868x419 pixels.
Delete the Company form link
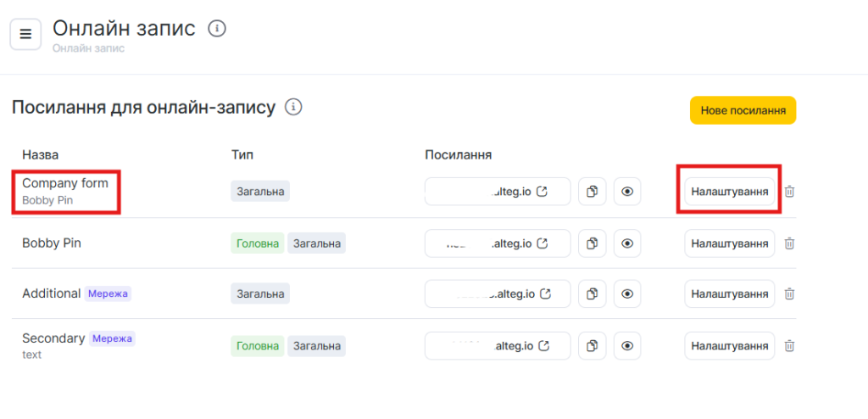(789, 192)
